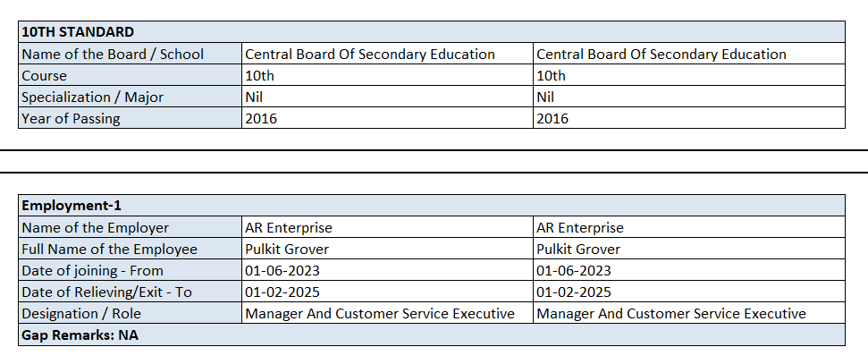Image resolution: width=868 pixels, height=364 pixels.
Task: Click the 10TH STANDARD section header
Action: (x=78, y=32)
